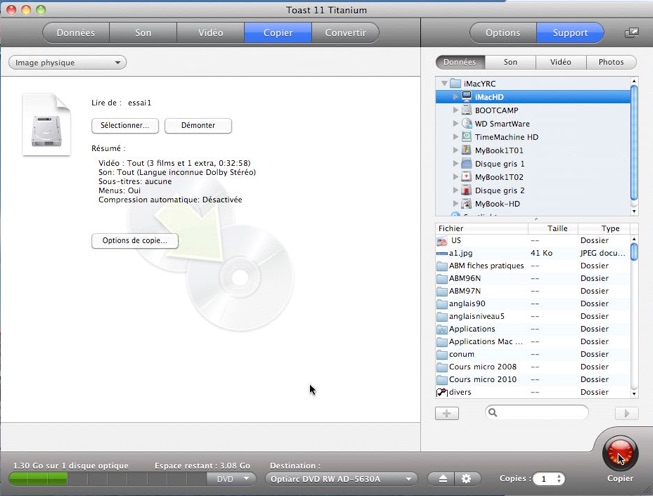Open the Optiarc DVD RW destination dropdown
The image size is (653, 496).
[x=341, y=479]
